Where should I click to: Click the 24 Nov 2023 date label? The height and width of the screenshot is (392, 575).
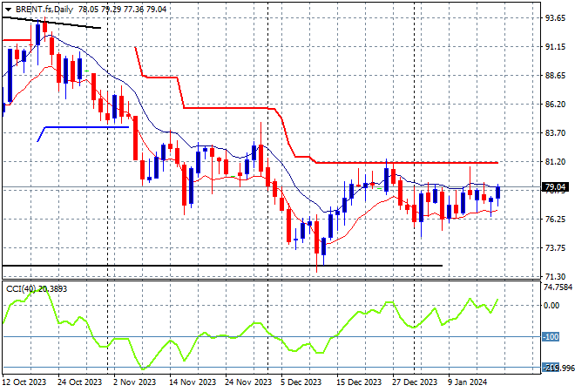tap(248, 382)
